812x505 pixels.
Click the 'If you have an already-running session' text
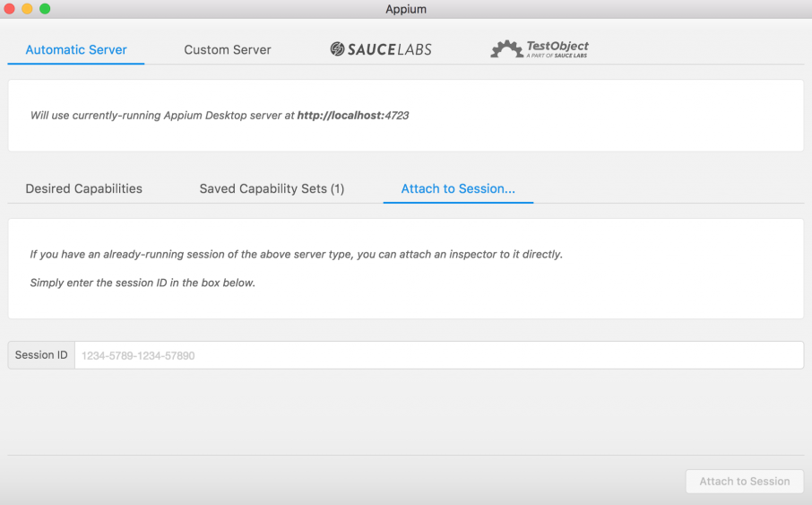point(296,254)
